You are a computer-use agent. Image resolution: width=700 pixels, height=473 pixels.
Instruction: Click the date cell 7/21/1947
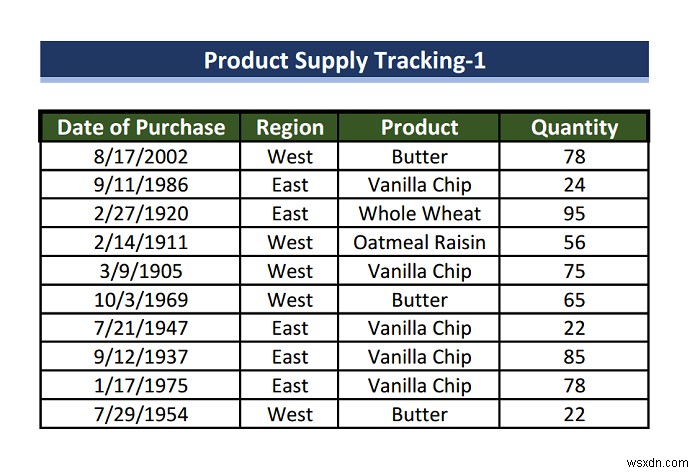pyautogui.click(x=140, y=328)
